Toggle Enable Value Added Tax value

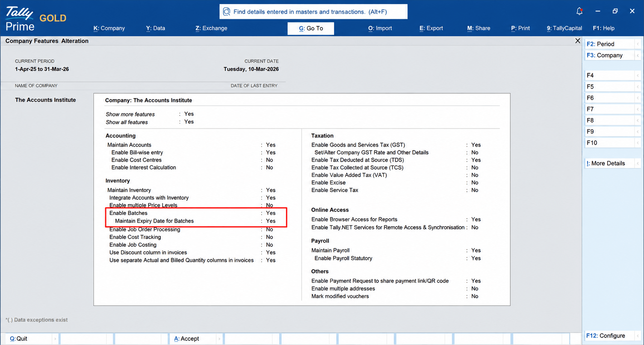point(475,175)
